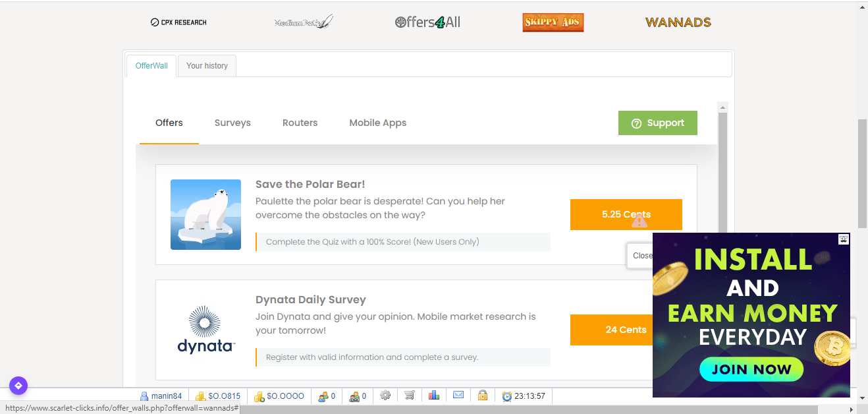Click the Dynata logo thumbnail

(x=205, y=330)
